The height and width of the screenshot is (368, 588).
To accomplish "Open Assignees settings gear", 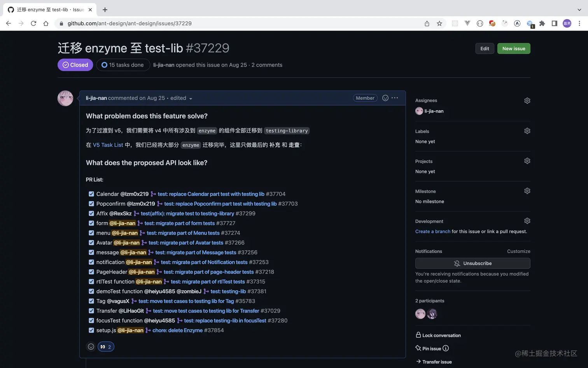I will tap(527, 100).
